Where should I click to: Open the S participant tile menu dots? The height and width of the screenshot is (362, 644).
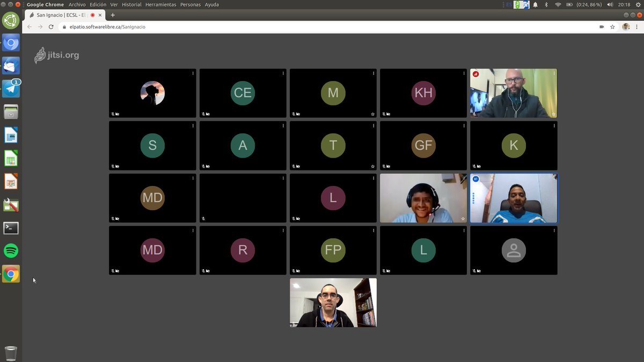click(x=193, y=125)
